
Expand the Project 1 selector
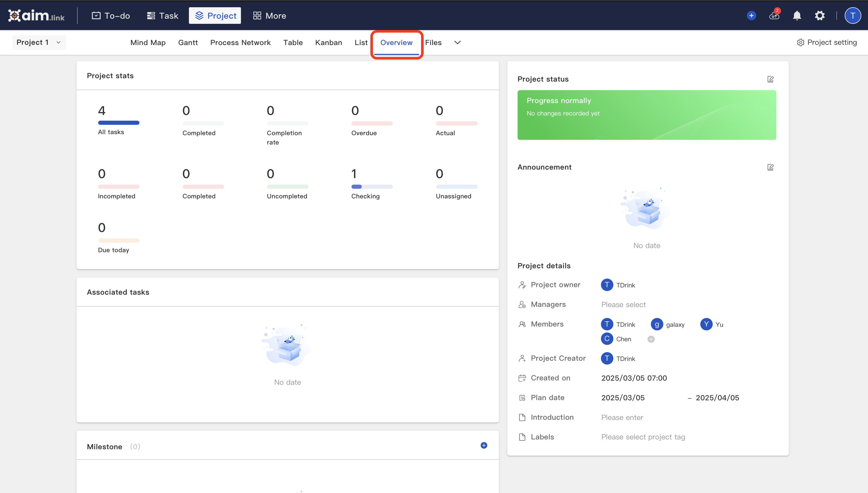39,42
